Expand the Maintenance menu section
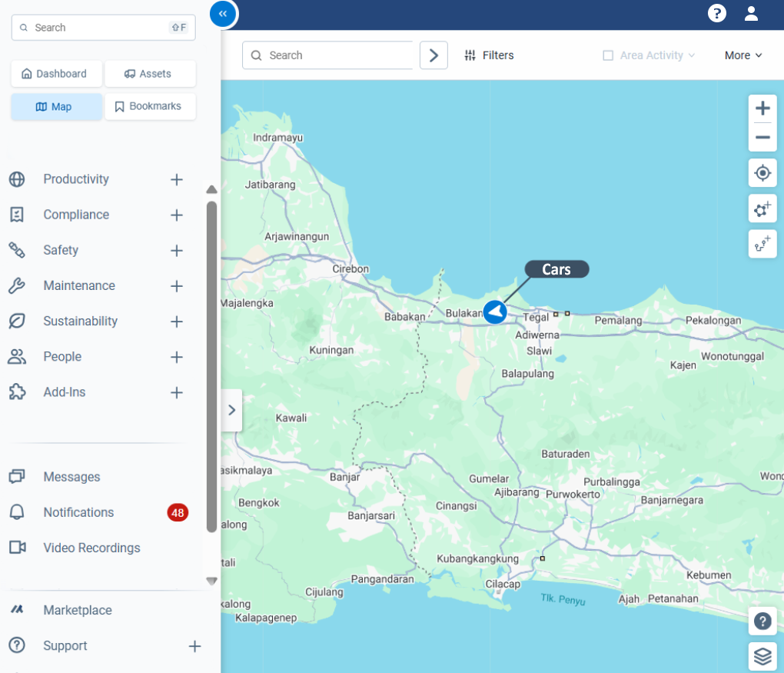The height and width of the screenshot is (673, 784). (x=176, y=286)
